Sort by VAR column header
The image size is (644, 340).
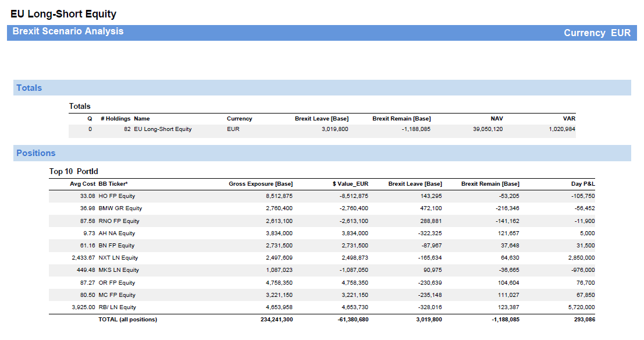click(570, 119)
